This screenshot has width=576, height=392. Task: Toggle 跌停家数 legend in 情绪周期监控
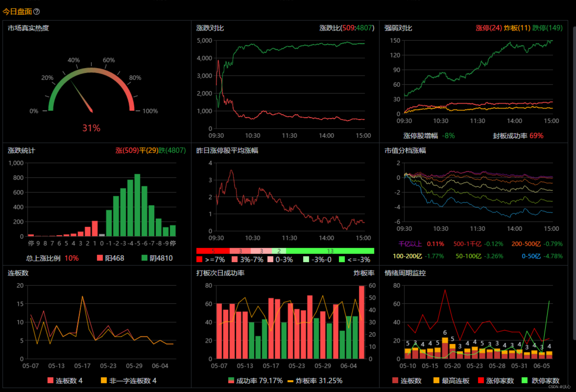point(525,380)
